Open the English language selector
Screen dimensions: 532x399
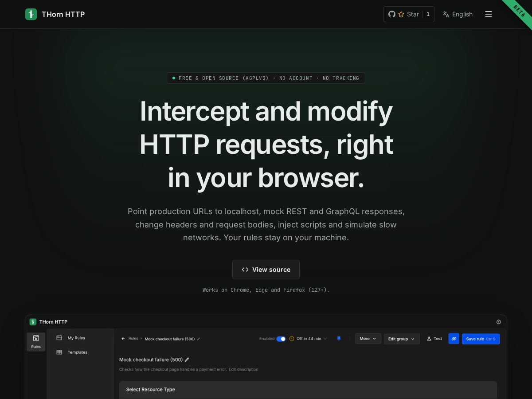(458, 14)
